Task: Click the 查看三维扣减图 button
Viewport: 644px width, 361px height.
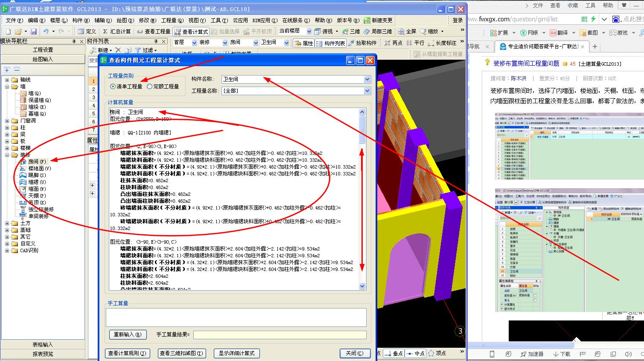Action: pyautogui.click(x=182, y=353)
